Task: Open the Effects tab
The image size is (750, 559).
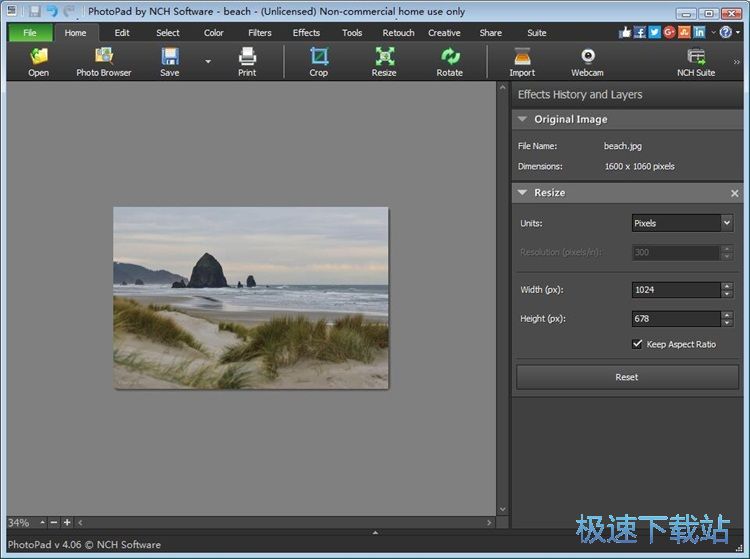Action: coord(306,33)
